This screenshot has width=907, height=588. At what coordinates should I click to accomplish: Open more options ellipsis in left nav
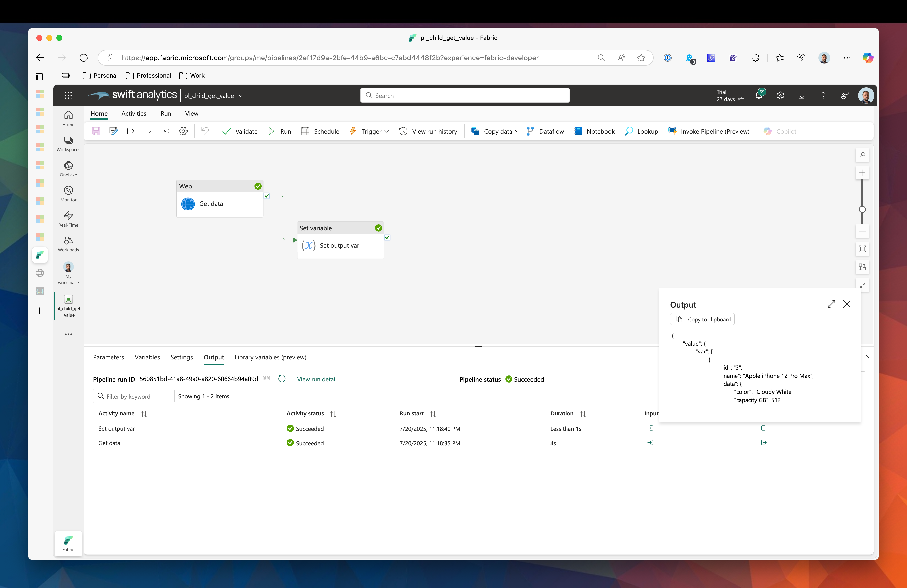68,334
